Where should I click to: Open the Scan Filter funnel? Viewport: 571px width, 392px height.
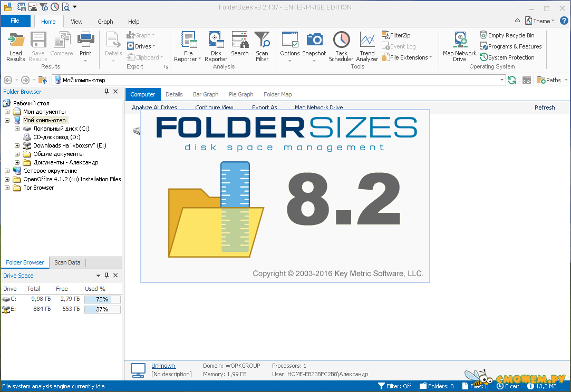pyautogui.click(x=262, y=41)
